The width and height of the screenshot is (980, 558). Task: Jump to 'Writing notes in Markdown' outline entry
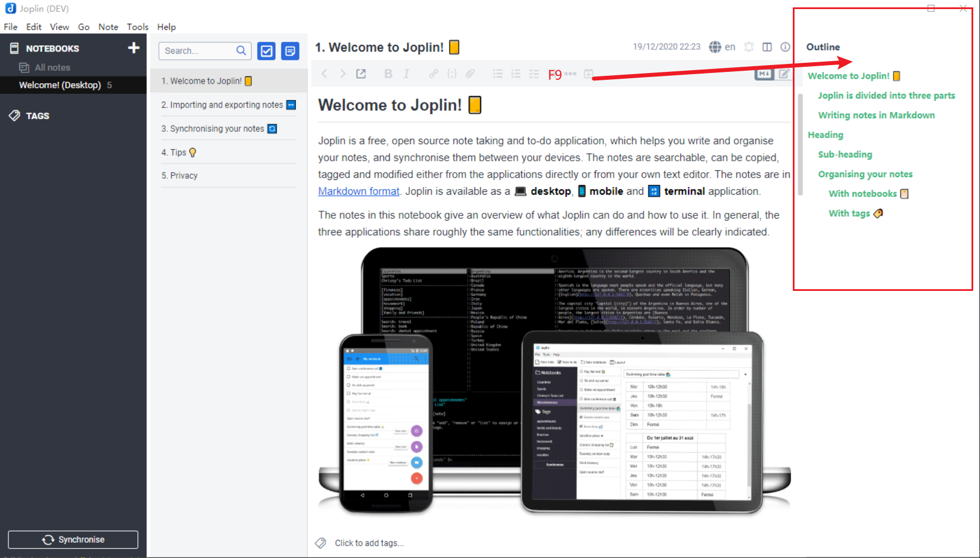876,115
